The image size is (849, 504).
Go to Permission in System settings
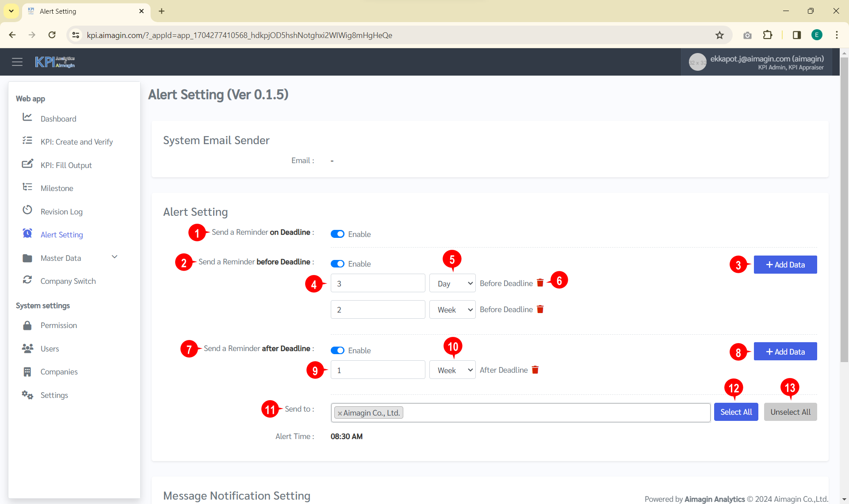coord(59,325)
